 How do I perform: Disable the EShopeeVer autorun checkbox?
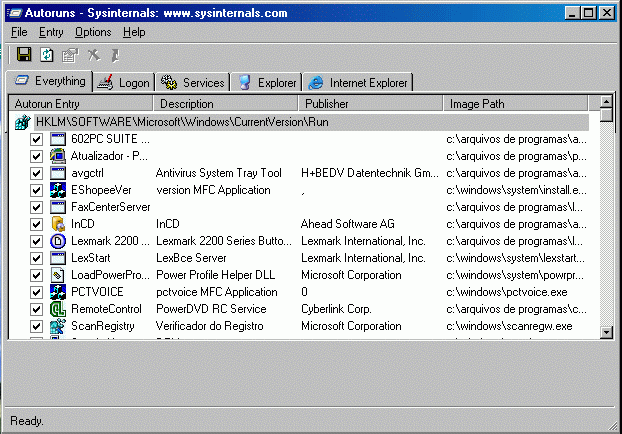click(36, 190)
